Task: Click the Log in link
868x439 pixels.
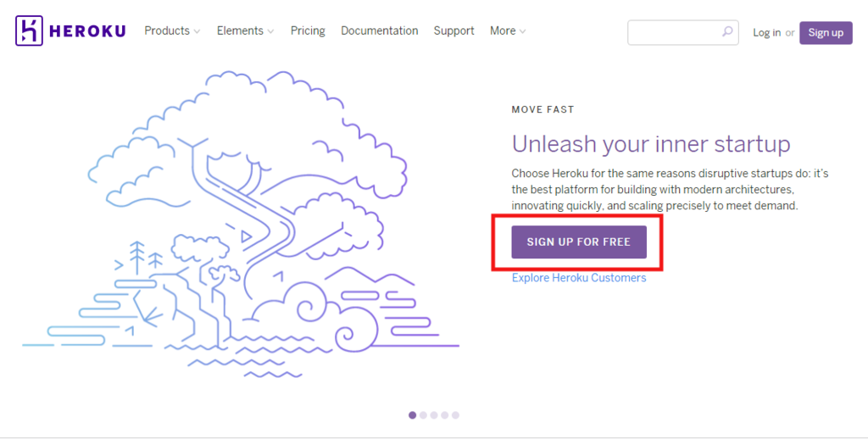Action: pyautogui.click(x=766, y=33)
